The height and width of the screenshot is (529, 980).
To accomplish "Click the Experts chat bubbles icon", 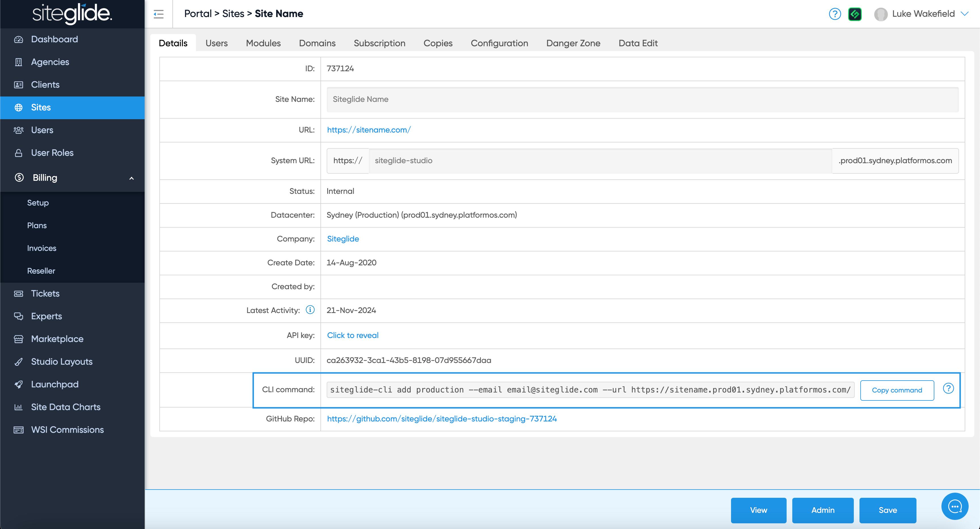I will [x=18, y=316].
